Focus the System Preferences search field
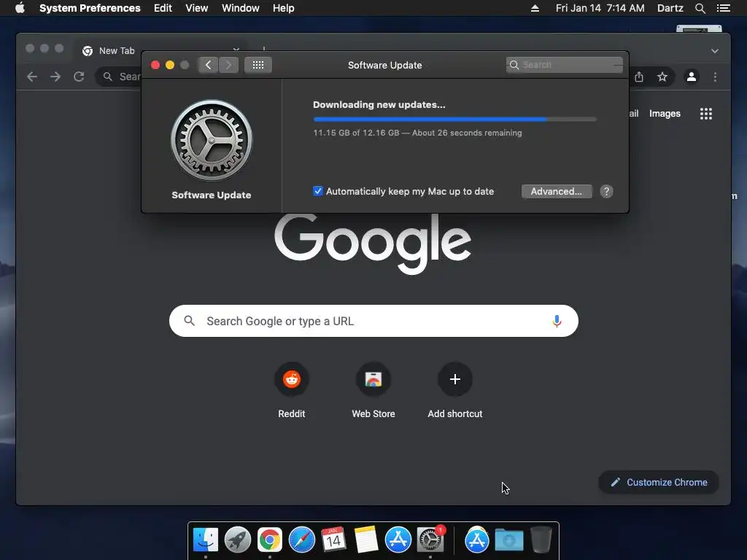This screenshot has width=747, height=560. point(565,65)
